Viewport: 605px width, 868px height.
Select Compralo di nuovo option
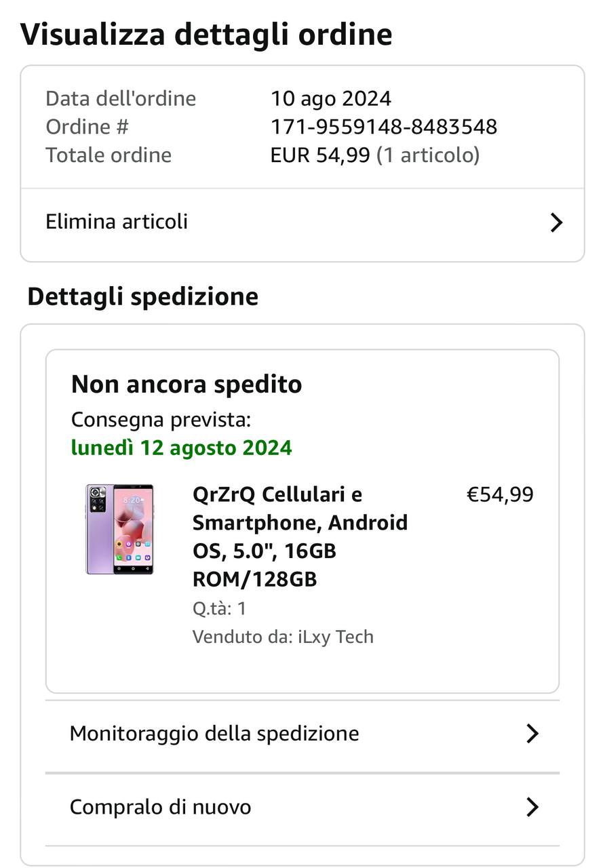[x=161, y=807]
